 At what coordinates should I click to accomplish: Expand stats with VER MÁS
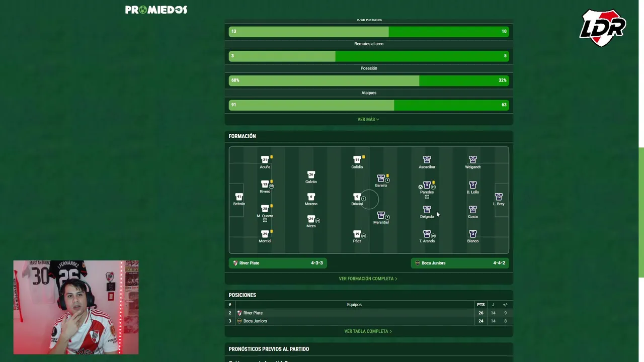(x=368, y=120)
